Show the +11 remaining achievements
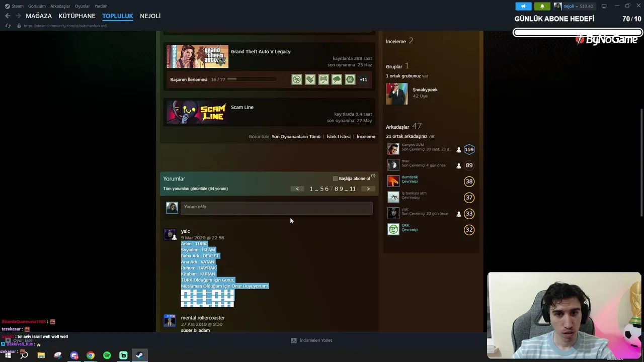The image size is (644, 362). [x=363, y=79]
